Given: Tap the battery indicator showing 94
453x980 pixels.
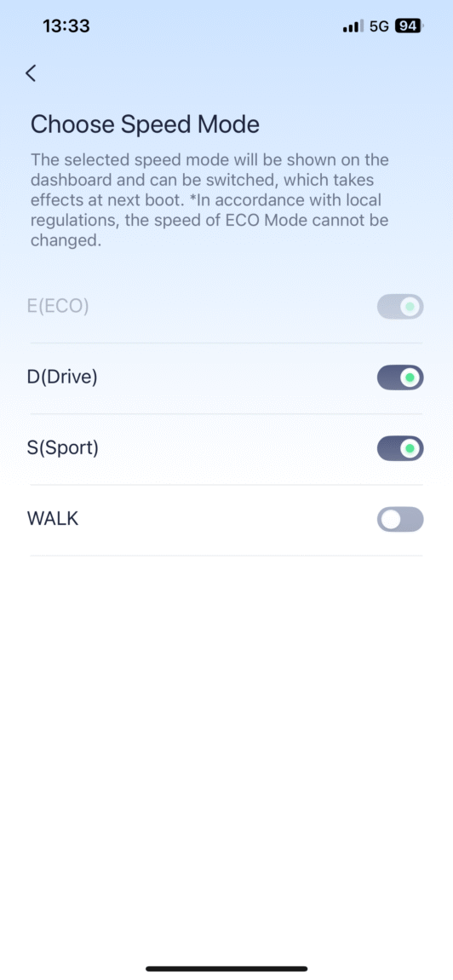Looking at the screenshot, I should coord(409,26).
